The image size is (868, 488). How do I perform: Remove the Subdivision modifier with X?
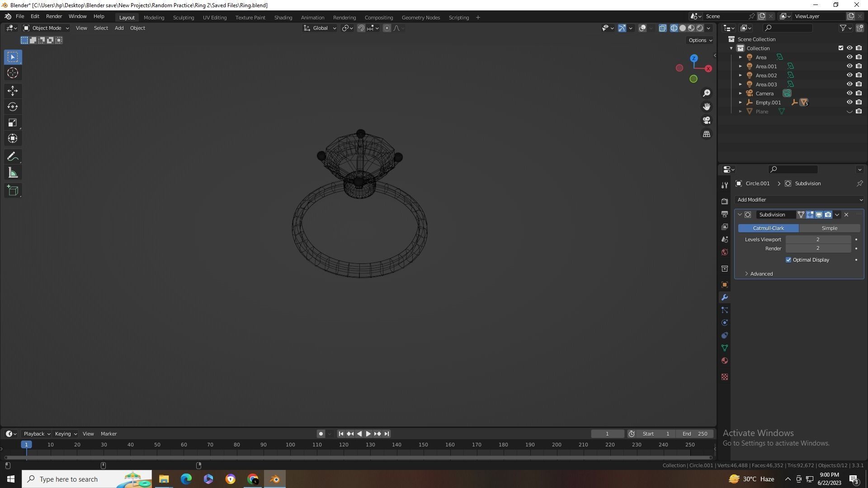coord(846,215)
